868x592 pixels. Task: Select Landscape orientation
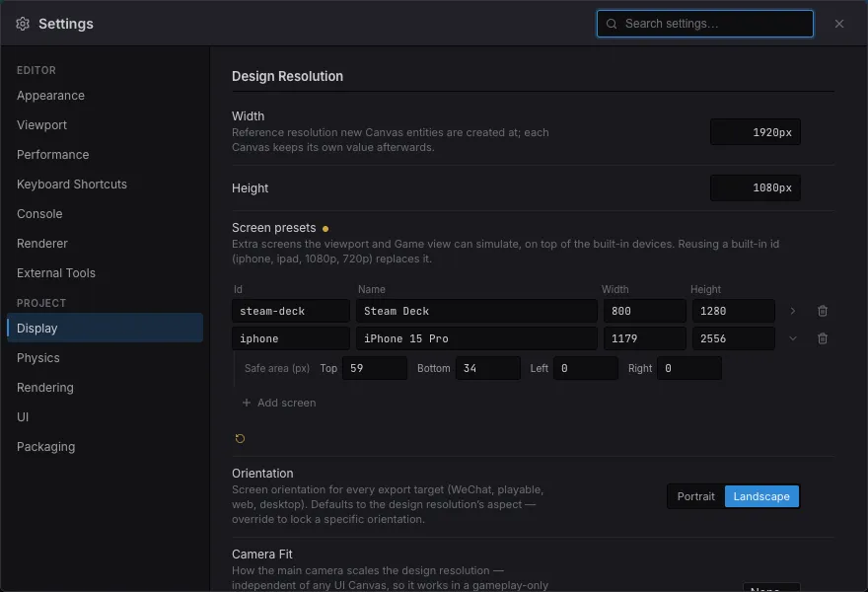(x=761, y=496)
